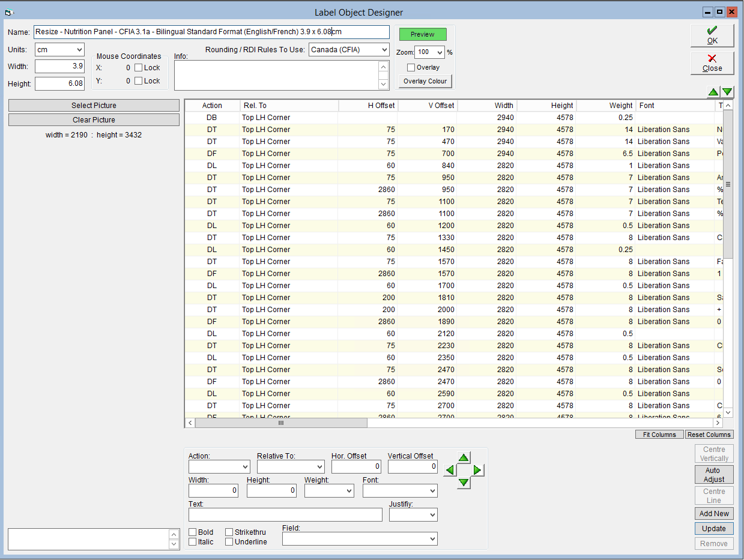Click the Width field showing 3.9
The image size is (744, 560).
(59, 66)
